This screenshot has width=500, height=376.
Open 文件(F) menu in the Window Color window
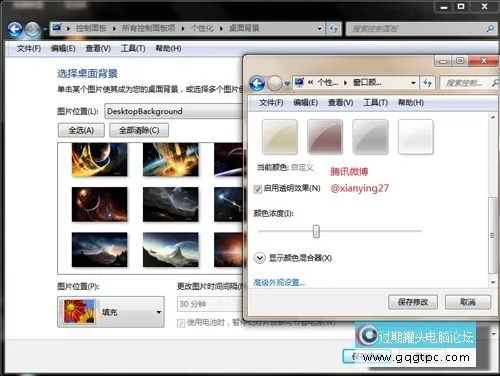(271, 103)
